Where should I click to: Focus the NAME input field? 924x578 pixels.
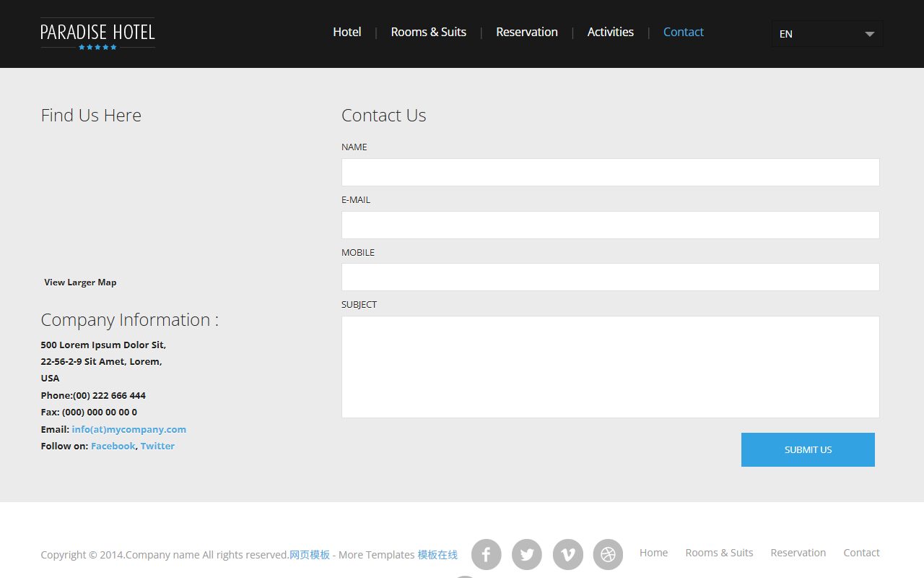[x=611, y=172]
